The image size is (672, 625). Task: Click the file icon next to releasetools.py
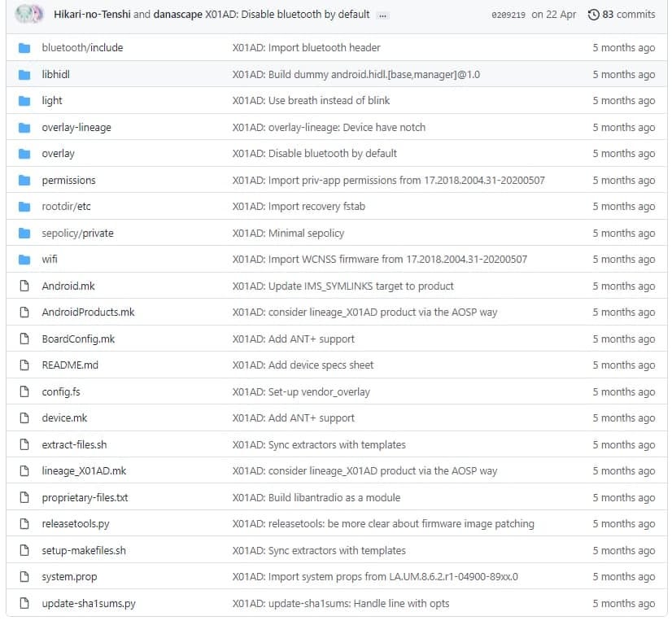tap(24, 524)
